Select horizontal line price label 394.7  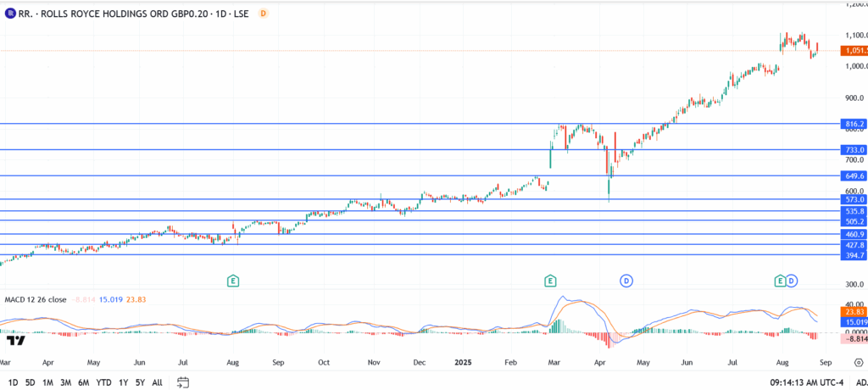point(854,255)
